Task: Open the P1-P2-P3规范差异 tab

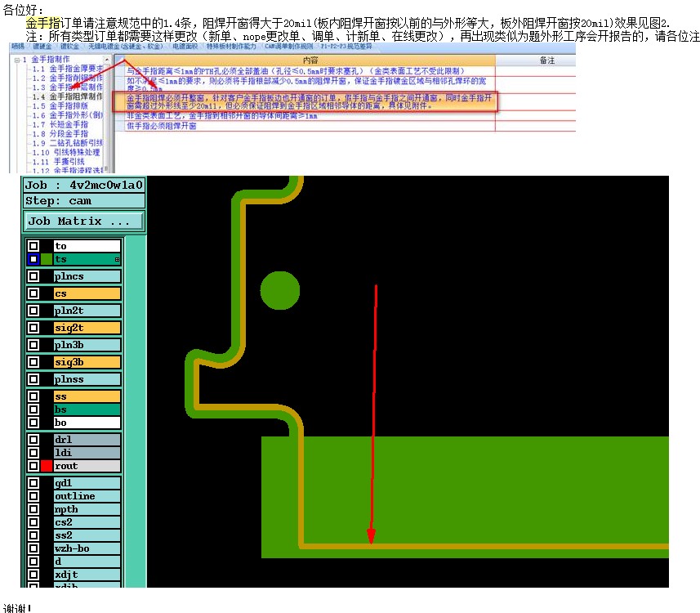Action: (346, 47)
